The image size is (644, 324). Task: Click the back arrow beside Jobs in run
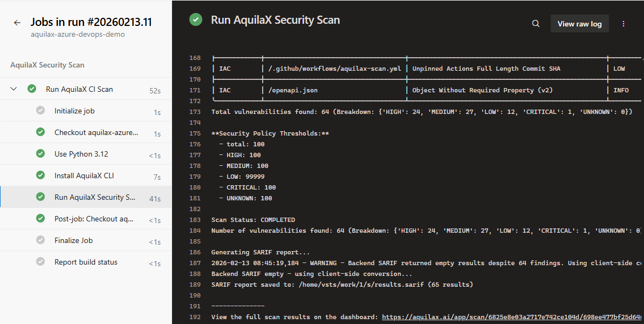tap(17, 23)
